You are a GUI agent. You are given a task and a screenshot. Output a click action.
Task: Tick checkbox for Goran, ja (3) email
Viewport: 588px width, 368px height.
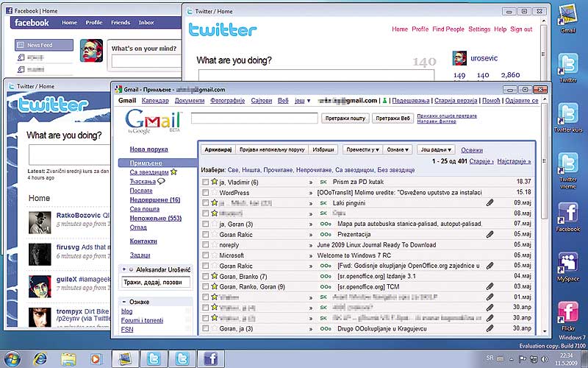click(x=205, y=328)
